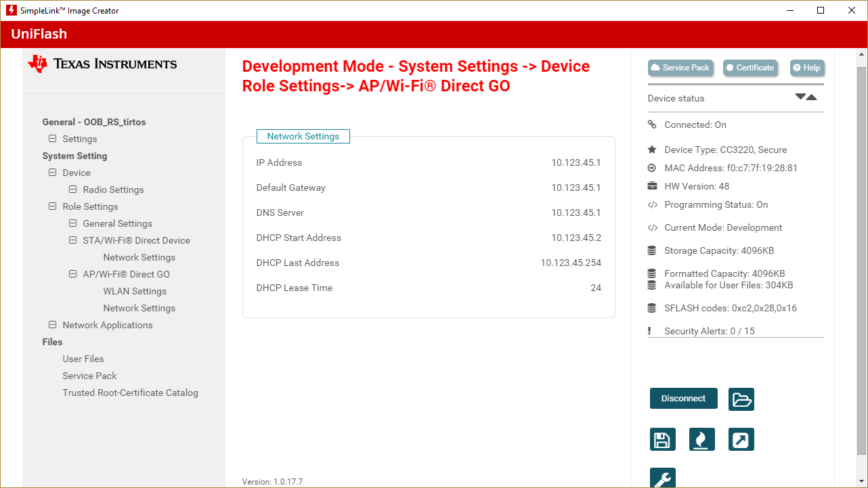Click the code icon beside Current Mode
Image resolution: width=868 pixels, height=488 pixels.
652,227
